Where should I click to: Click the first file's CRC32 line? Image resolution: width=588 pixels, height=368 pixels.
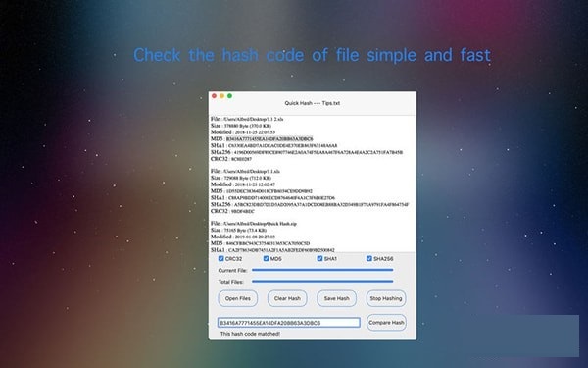coord(231,159)
